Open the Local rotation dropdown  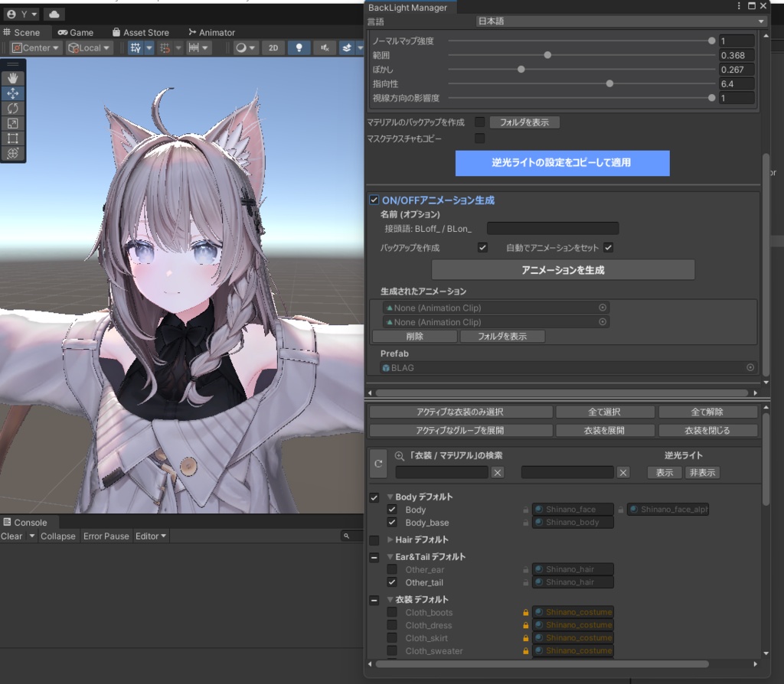pos(90,48)
